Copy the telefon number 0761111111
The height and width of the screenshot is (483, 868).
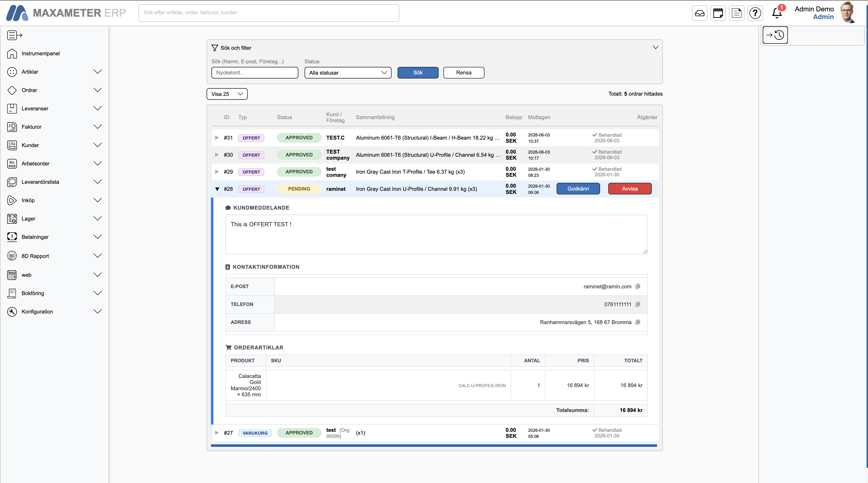(x=638, y=304)
